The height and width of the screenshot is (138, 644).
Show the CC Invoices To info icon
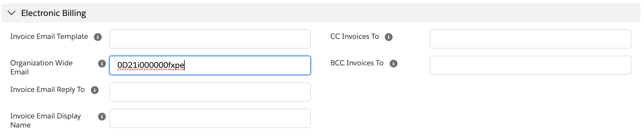pyautogui.click(x=389, y=37)
